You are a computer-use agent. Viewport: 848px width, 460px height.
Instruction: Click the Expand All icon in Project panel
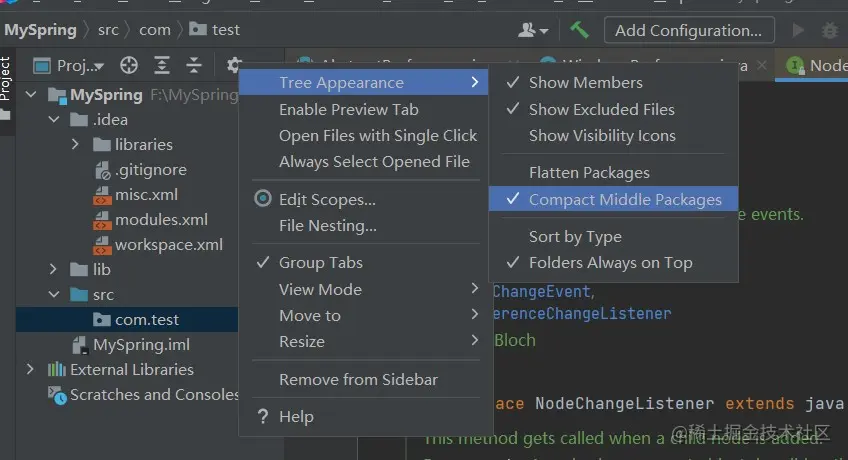click(x=162, y=66)
